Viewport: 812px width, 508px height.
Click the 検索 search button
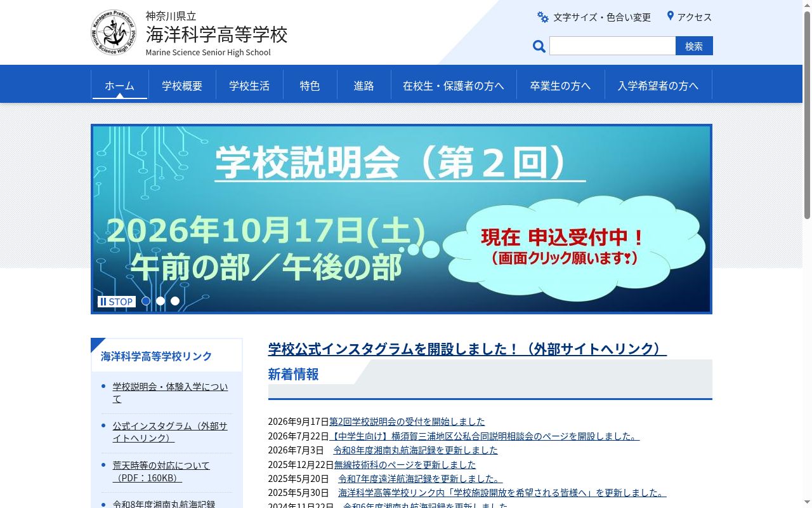(x=694, y=46)
